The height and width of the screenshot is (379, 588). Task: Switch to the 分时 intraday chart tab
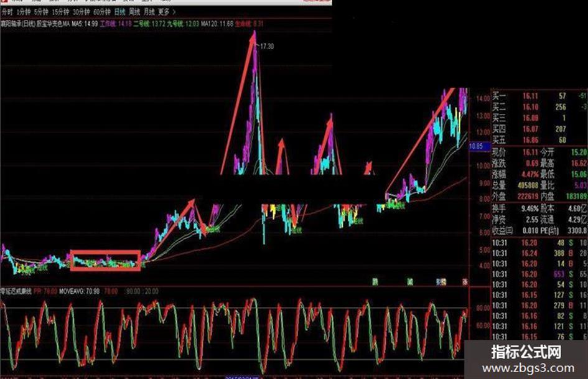coord(7,12)
